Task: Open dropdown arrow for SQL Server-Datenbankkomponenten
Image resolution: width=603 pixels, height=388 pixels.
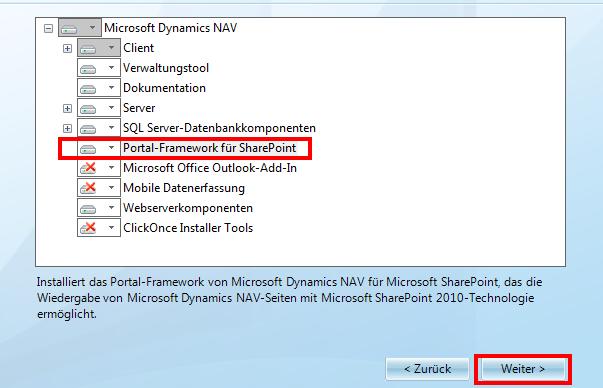Action: [x=111, y=128]
